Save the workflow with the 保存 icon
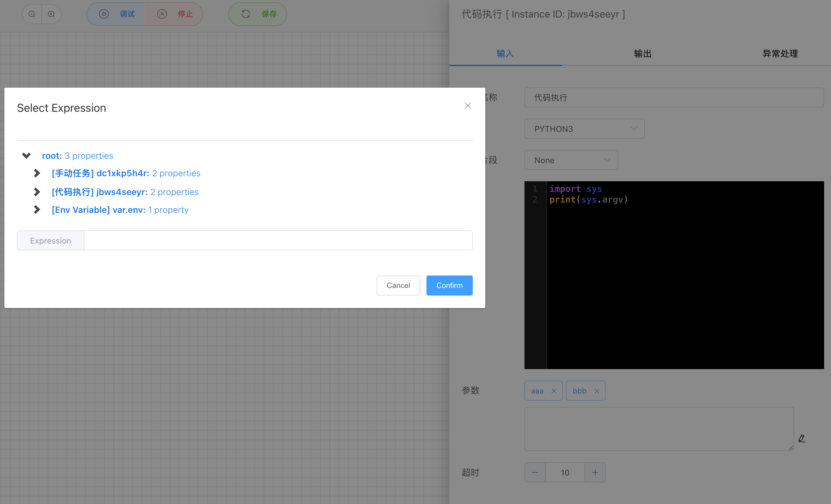 [246, 14]
